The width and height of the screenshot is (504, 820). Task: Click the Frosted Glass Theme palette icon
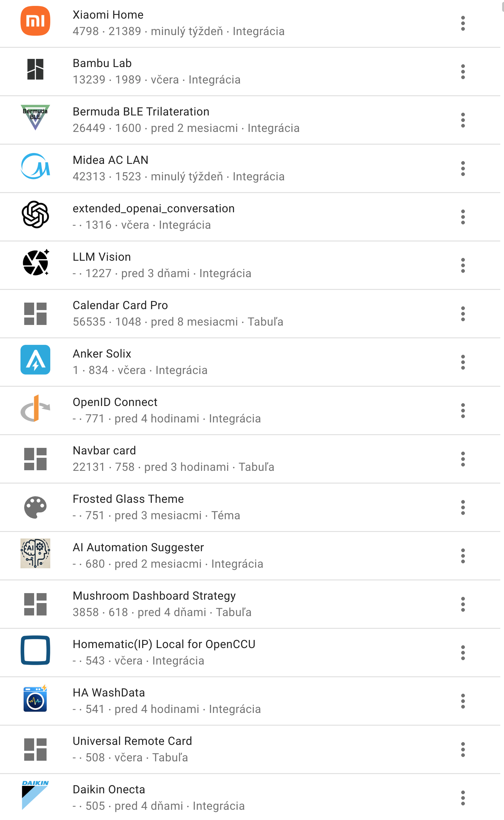click(35, 507)
